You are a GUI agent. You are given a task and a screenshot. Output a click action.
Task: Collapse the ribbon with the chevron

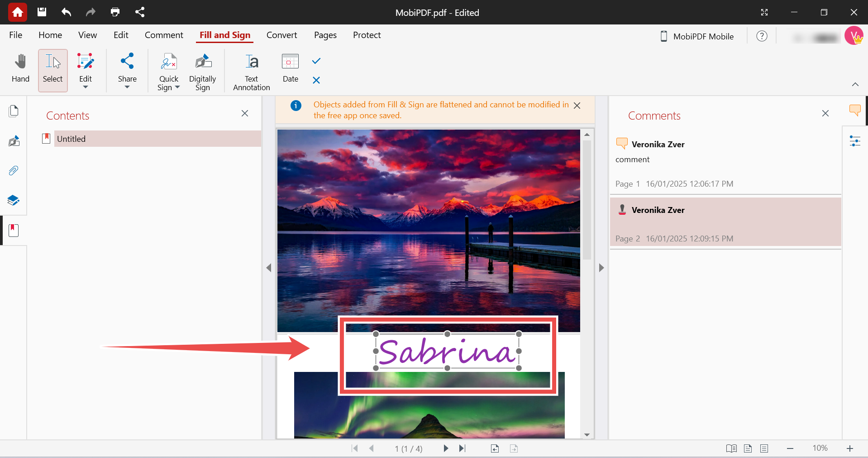pyautogui.click(x=855, y=84)
